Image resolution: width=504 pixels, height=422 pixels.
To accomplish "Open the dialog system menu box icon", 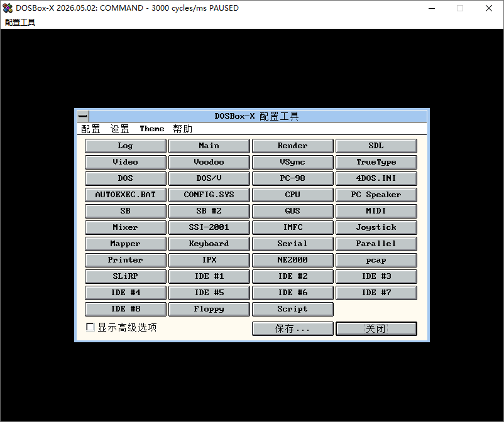I will pos(83,116).
